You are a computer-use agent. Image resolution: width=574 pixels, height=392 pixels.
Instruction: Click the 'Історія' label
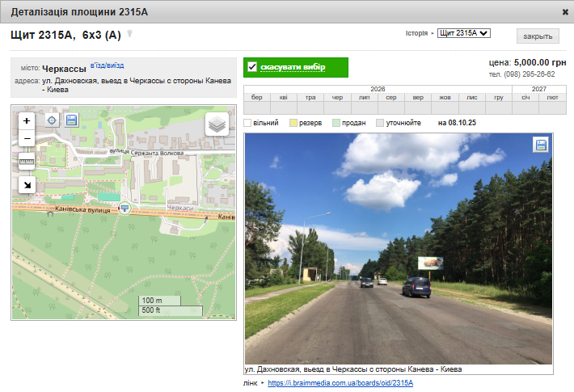pos(416,33)
